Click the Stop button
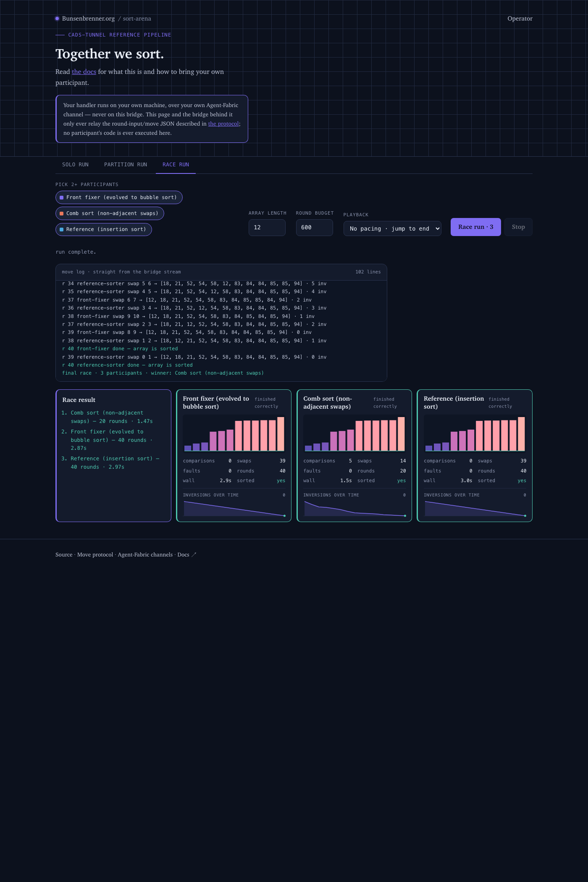The width and height of the screenshot is (588, 882). 518,227
